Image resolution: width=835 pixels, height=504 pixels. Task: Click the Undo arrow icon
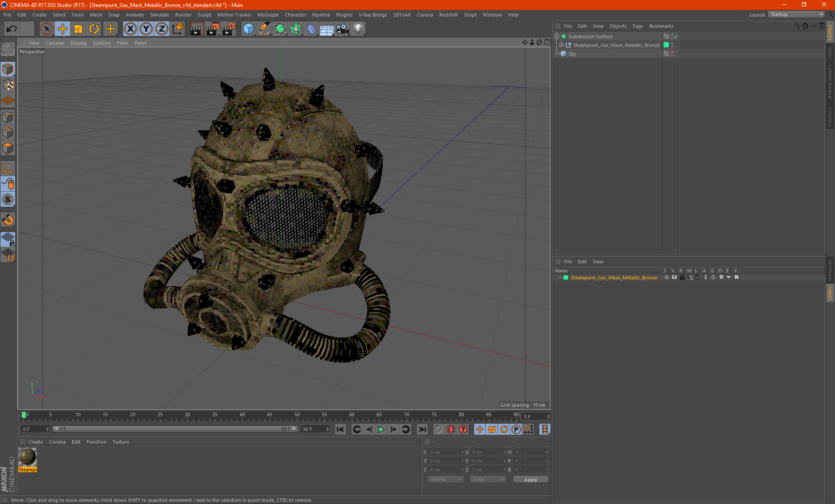(x=11, y=29)
